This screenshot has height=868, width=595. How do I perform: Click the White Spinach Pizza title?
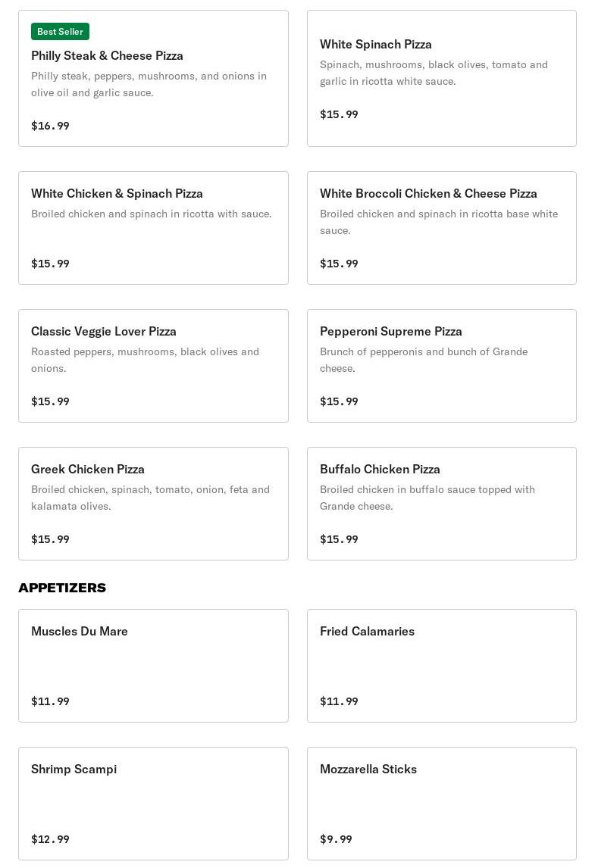click(376, 44)
